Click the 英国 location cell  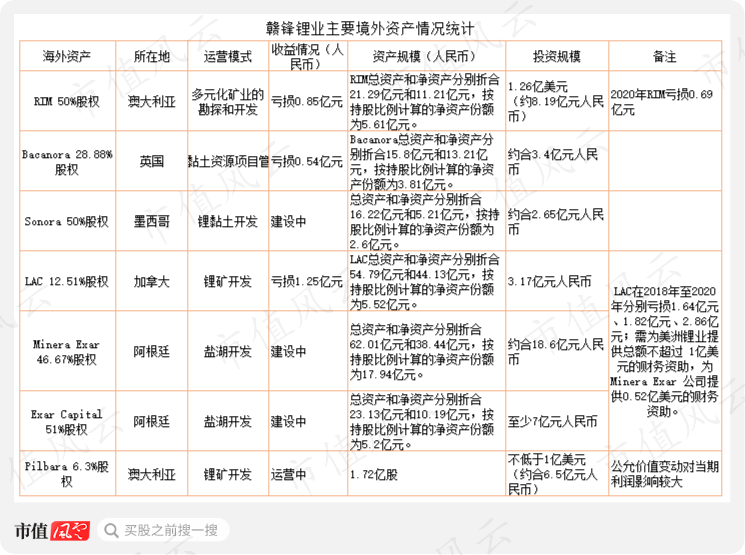(x=152, y=162)
